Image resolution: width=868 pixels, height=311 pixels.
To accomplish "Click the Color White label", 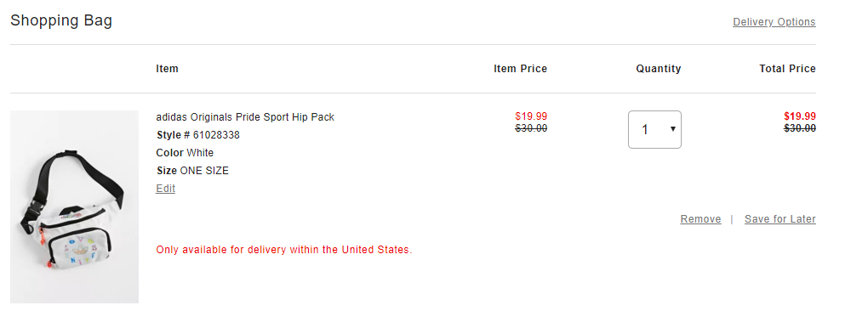I will 185,153.
